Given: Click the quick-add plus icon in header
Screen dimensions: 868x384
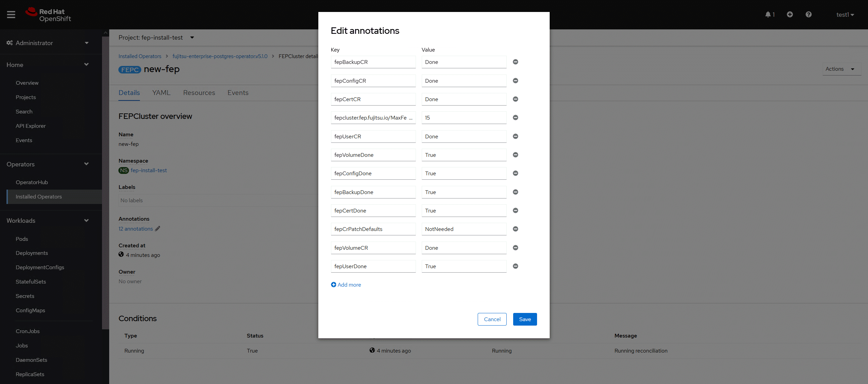Looking at the screenshot, I should (790, 14).
